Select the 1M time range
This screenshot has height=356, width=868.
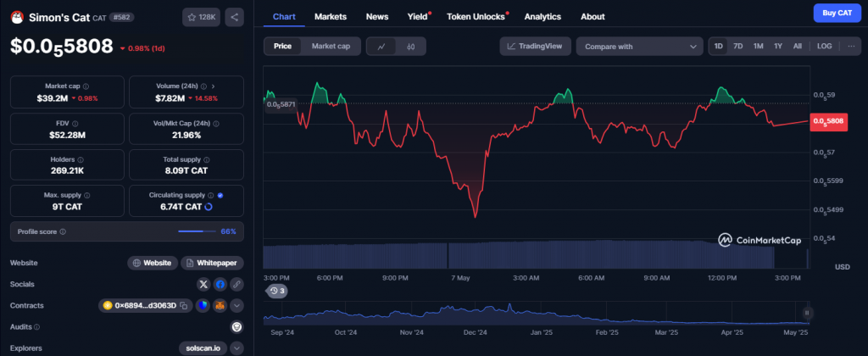pyautogui.click(x=758, y=47)
